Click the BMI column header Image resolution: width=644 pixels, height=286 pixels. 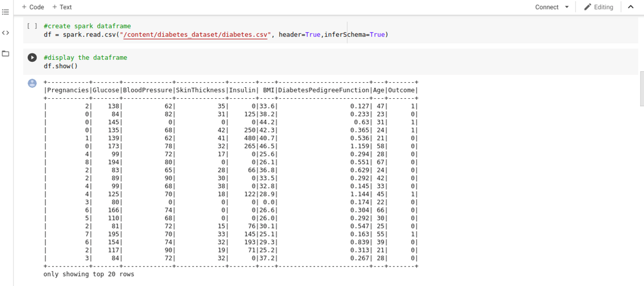click(268, 90)
